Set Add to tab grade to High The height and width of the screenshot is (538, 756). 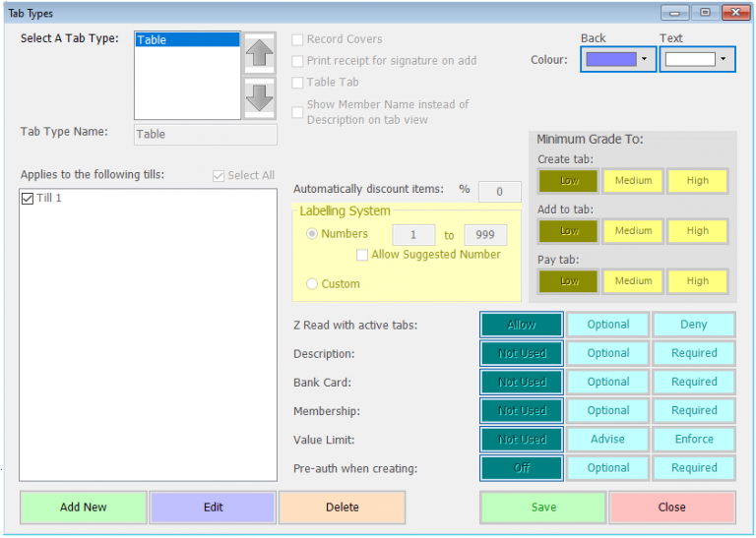pos(697,231)
